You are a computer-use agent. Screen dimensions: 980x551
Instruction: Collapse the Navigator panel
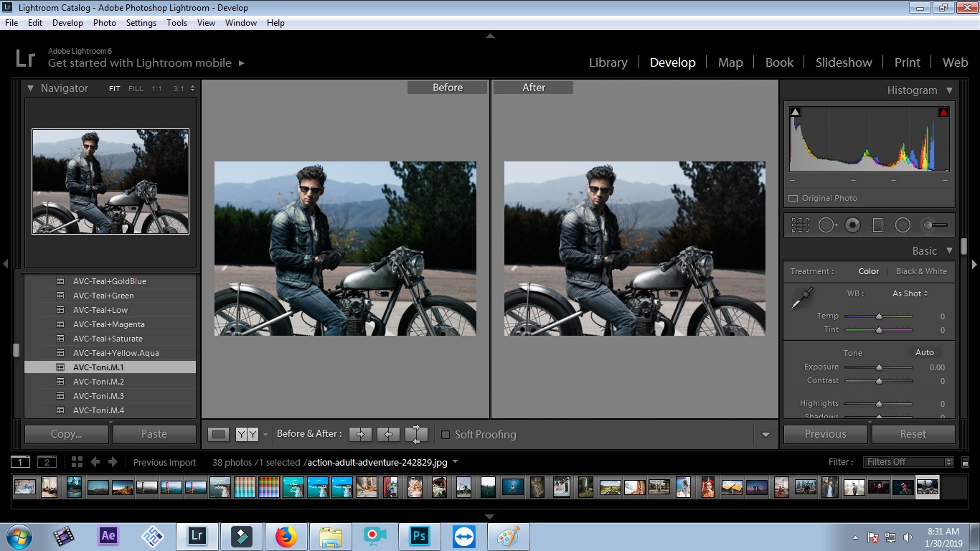click(31, 88)
